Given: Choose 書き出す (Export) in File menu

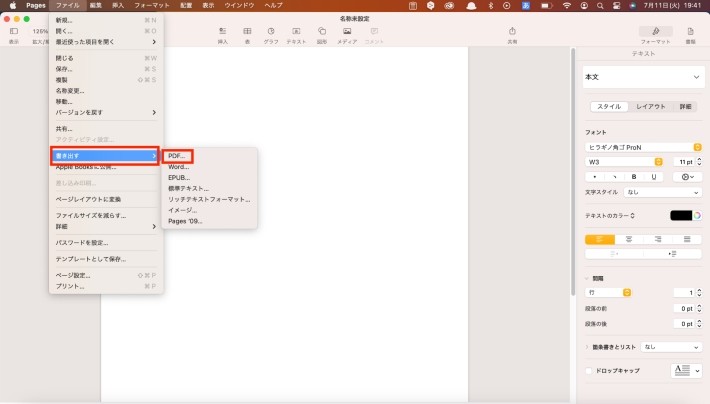Looking at the screenshot, I should point(106,156).
